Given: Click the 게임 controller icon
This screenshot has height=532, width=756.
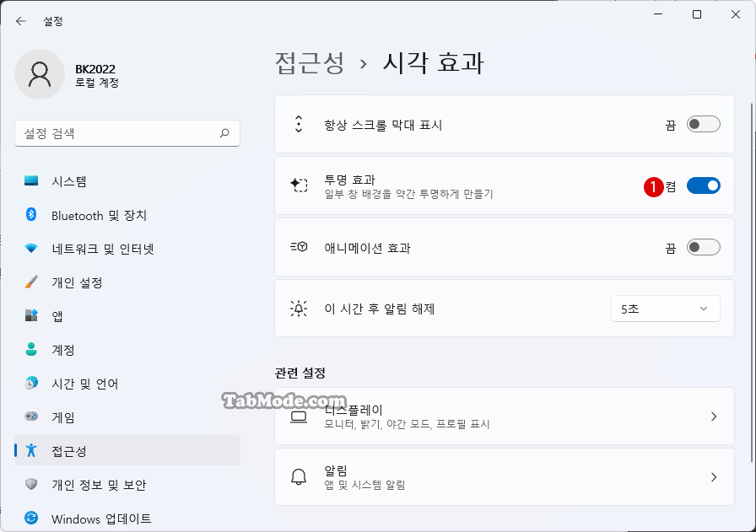Looking at the screenshot, I should 31,416.
